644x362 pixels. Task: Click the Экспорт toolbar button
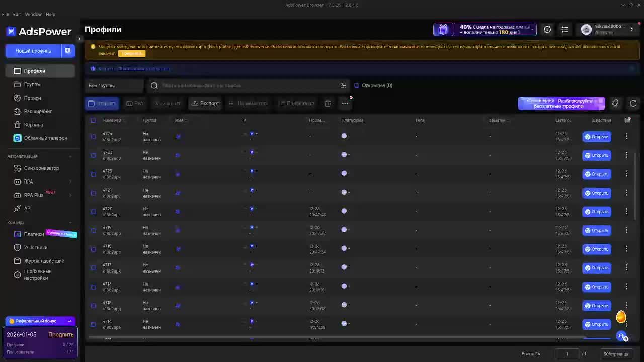click(205, 103)
